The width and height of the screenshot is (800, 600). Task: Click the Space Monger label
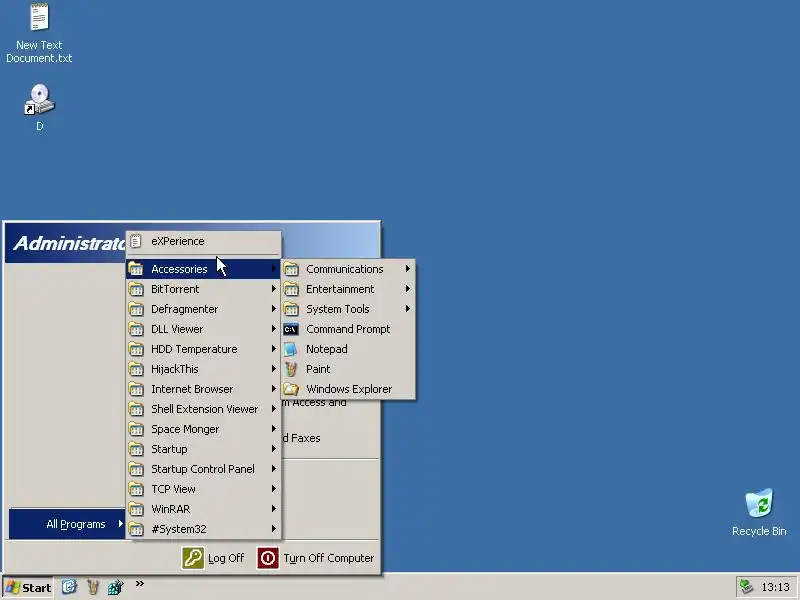(185, 429)
